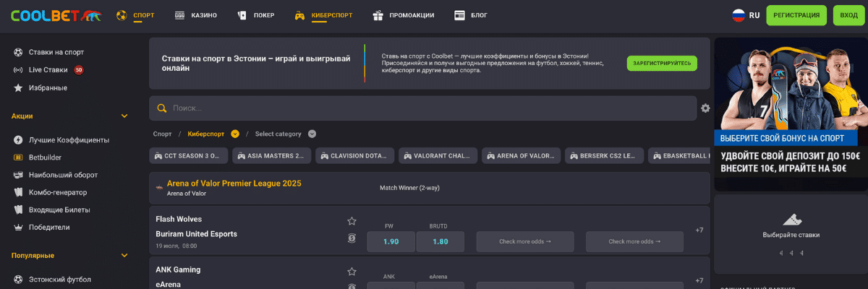868x289 pixels.
Task: Favorite the ANK Gaming match star
Action: 352,272
